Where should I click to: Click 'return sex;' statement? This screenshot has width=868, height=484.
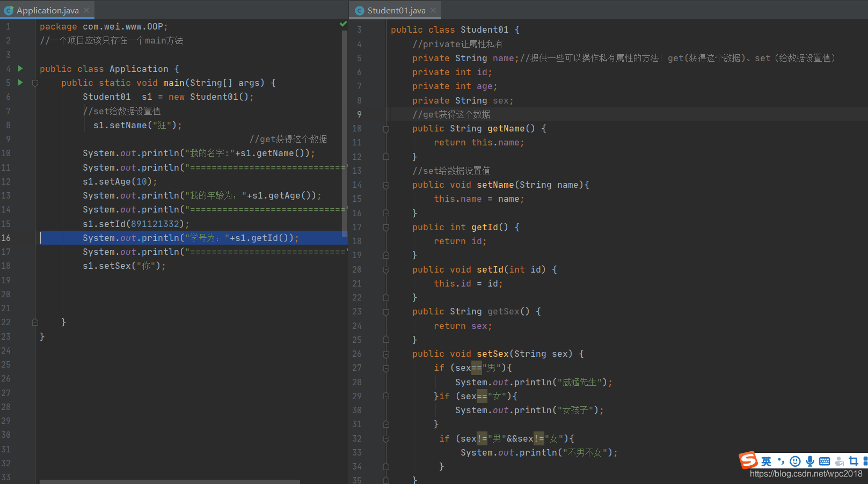coord(463,326)
